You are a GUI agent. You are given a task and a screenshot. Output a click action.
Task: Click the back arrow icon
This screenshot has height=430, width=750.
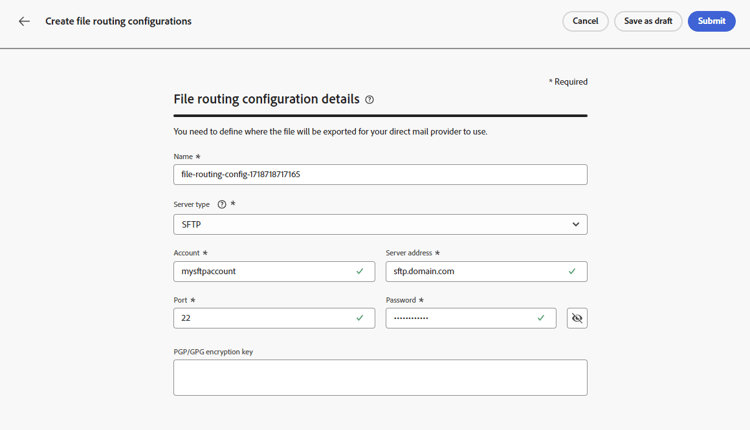pos(24,21)
